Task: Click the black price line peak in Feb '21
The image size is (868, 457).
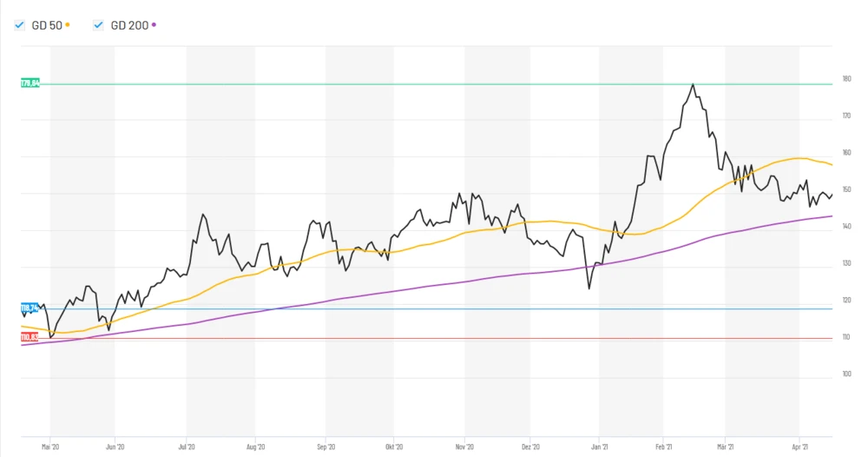Action: pyautogui.click(x=693, y=84)
